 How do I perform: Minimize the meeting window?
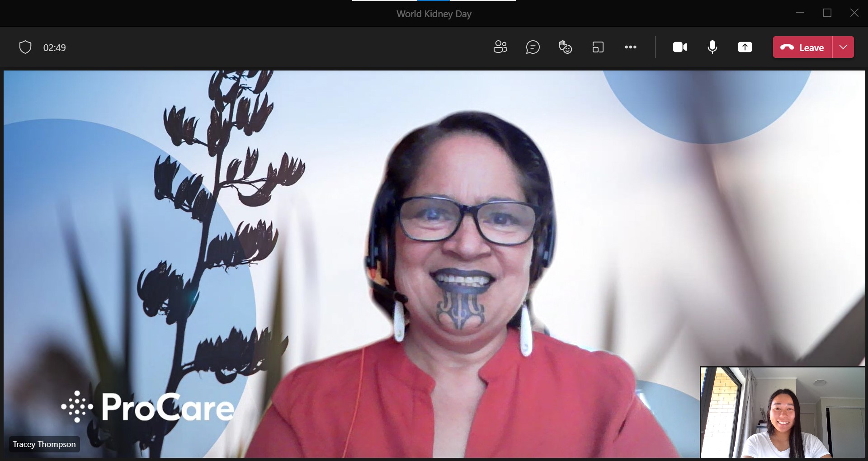(800, 13)
